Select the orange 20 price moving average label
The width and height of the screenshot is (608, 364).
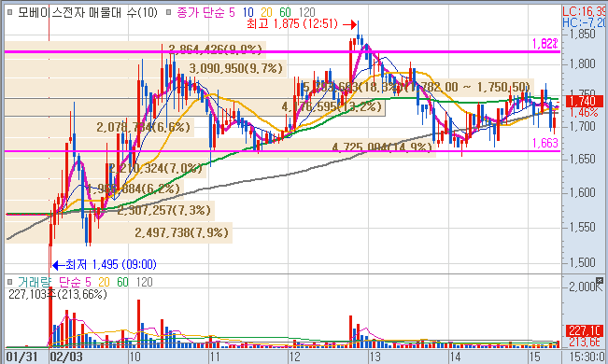266,12
